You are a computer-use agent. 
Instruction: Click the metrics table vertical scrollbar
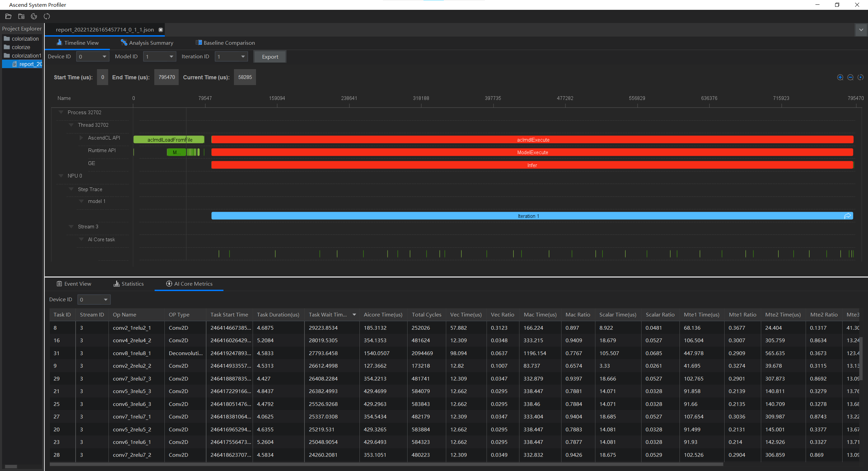[x=861, y=359]
